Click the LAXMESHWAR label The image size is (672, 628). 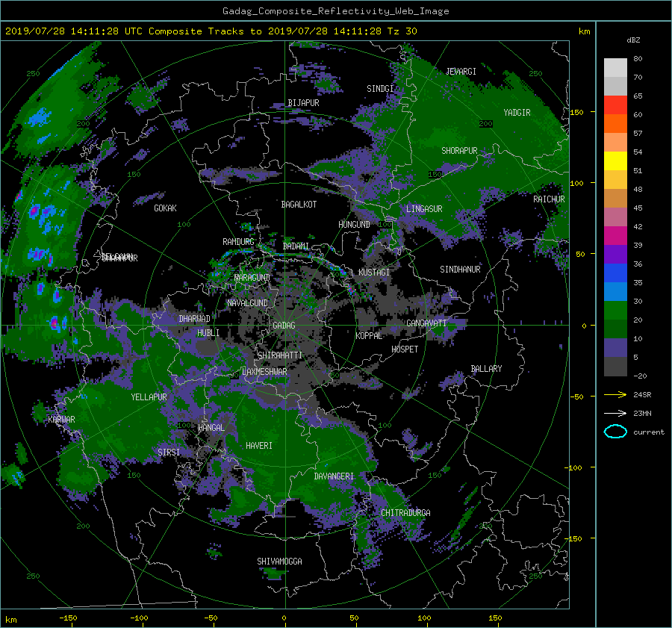point(264,372)
